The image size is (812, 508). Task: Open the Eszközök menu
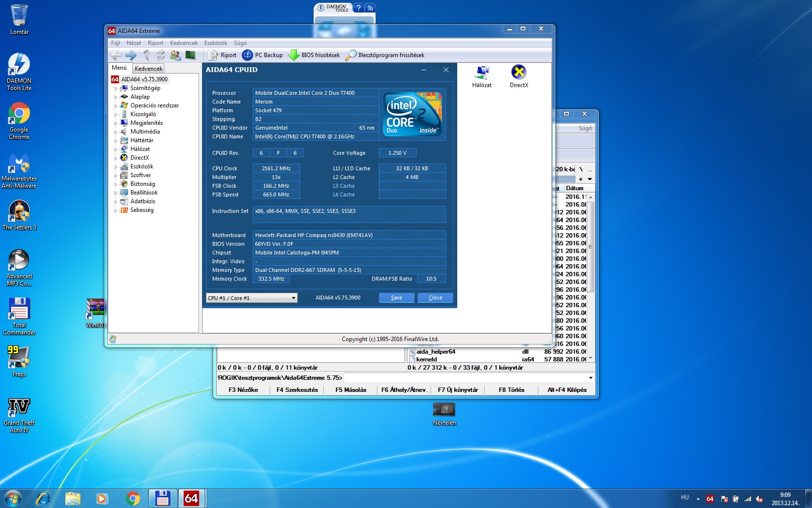pos(216,43)
